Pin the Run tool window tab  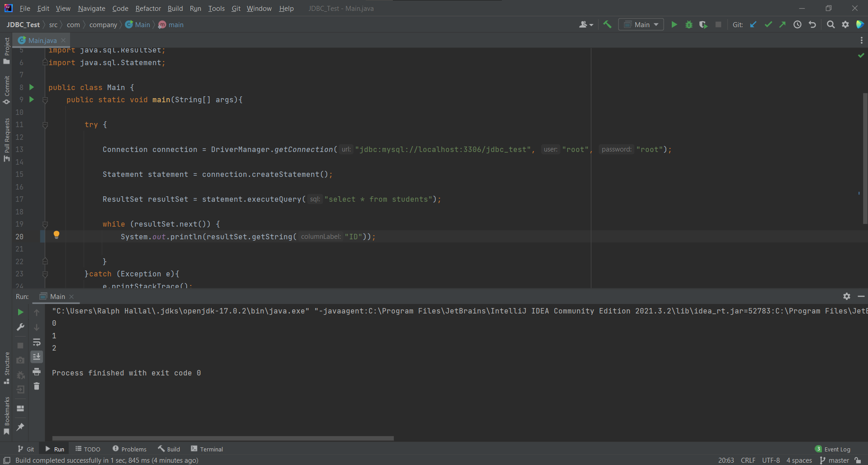coord(20,427)
